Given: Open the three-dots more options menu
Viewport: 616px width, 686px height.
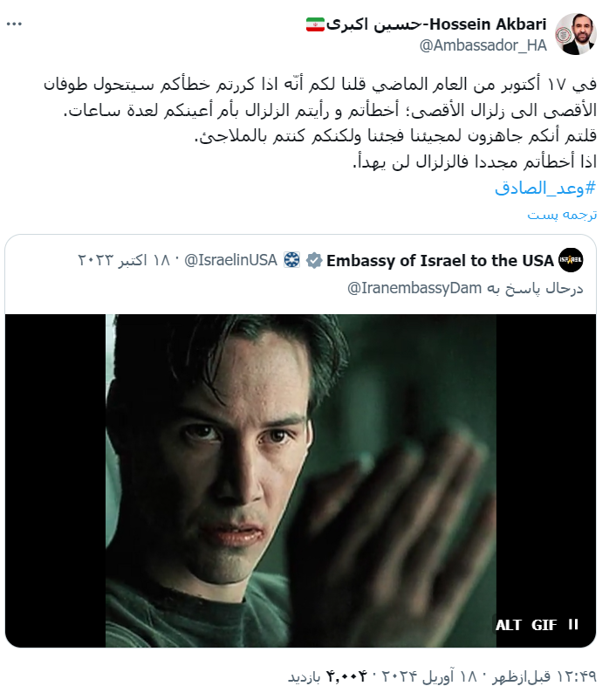Looking at the screenshot, I should point(14,24).
